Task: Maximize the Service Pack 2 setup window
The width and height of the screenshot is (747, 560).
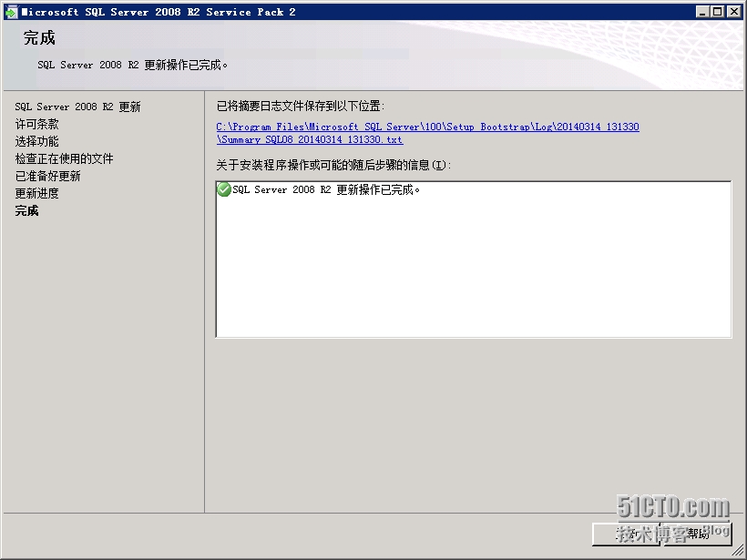Action: click(x=718, y=12)
